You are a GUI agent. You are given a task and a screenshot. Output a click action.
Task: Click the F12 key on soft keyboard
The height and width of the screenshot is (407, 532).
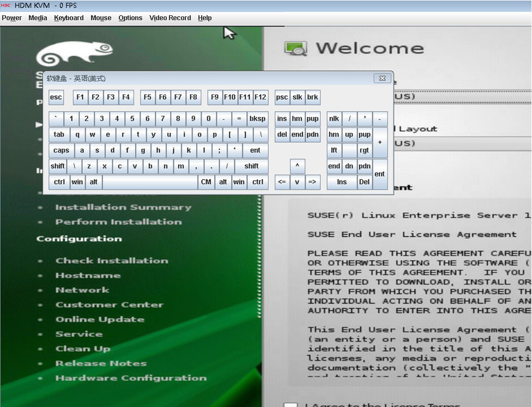[260, 98]
